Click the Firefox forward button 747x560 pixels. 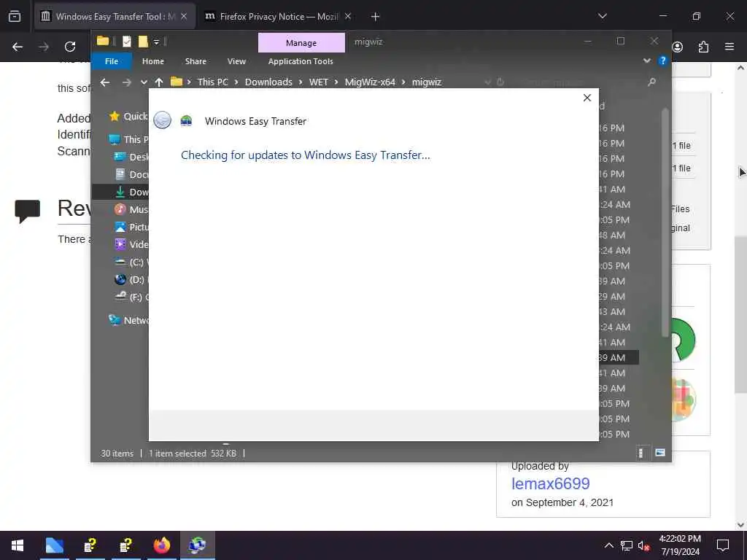point(44,47)
